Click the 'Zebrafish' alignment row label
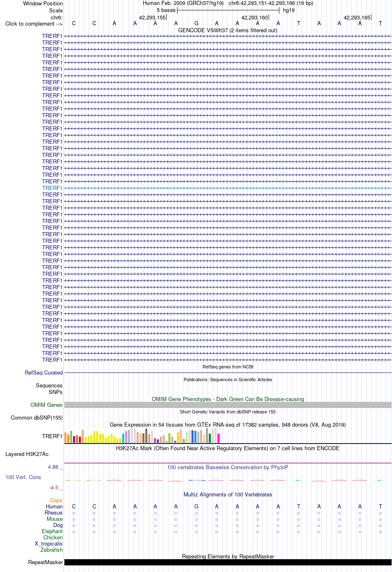 pos(52,550)
